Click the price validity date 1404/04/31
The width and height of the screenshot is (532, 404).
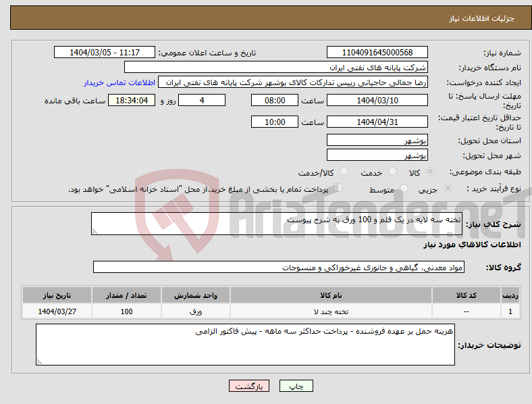(x=377, y=122)
